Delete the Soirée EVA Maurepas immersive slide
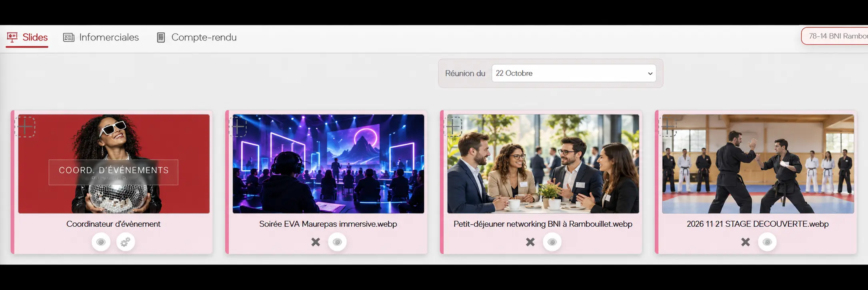 (x=316, y=242)
